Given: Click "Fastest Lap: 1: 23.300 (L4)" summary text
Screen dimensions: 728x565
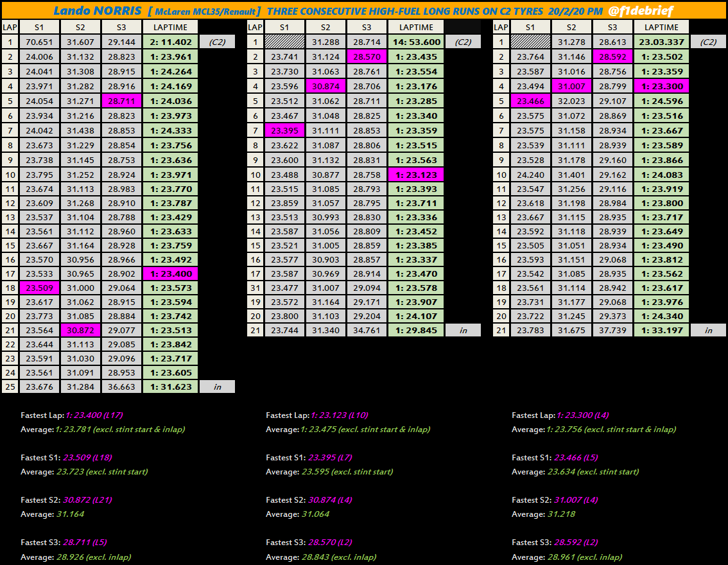Looking at the screenshot, I should [560, 415].
